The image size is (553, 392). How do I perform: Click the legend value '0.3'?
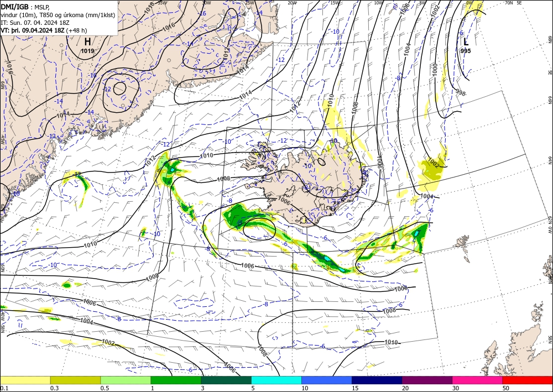(x=54, y=388)
